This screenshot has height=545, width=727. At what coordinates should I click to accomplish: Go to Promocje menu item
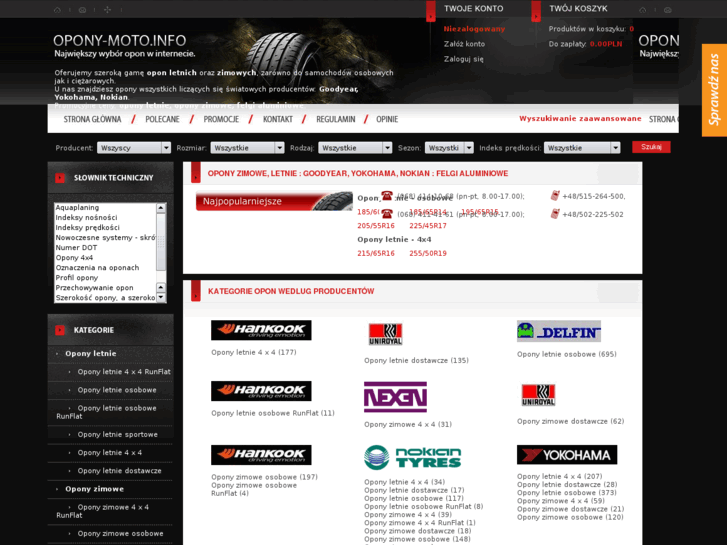point(221,119)
